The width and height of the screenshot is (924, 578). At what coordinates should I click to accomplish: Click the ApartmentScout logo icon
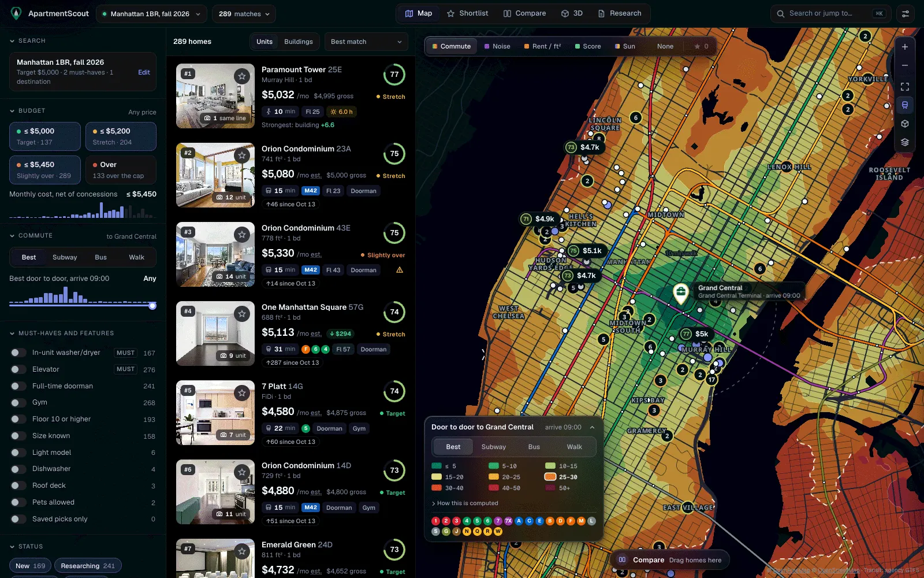point(16,13)
